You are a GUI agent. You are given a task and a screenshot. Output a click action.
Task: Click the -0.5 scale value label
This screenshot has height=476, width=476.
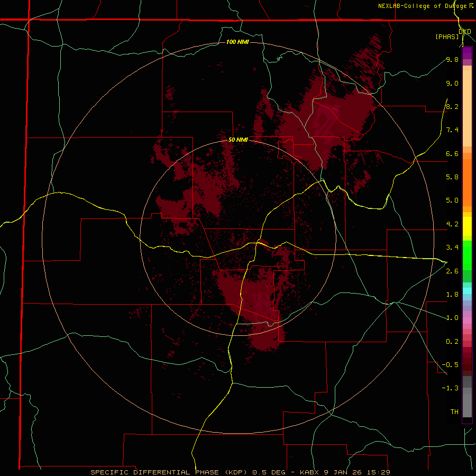(450, 365)
